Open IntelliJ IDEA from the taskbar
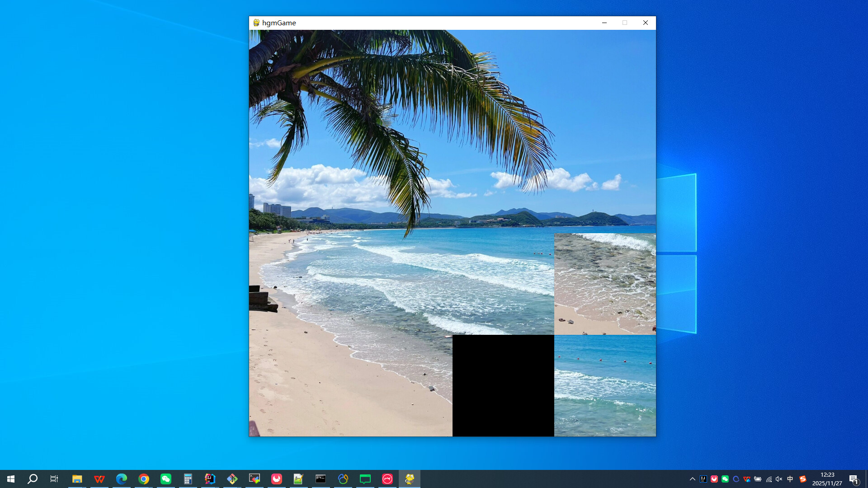 tap(210, 479)
